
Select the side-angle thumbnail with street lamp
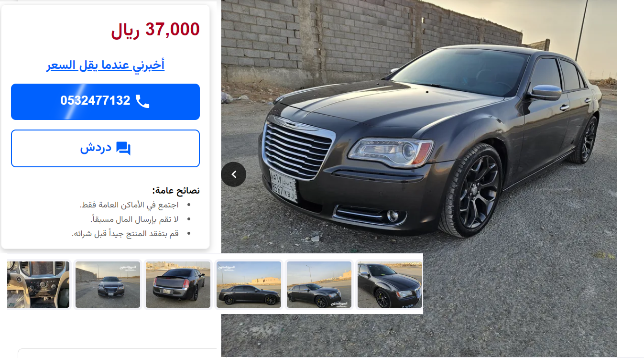(x=319, y=284)
